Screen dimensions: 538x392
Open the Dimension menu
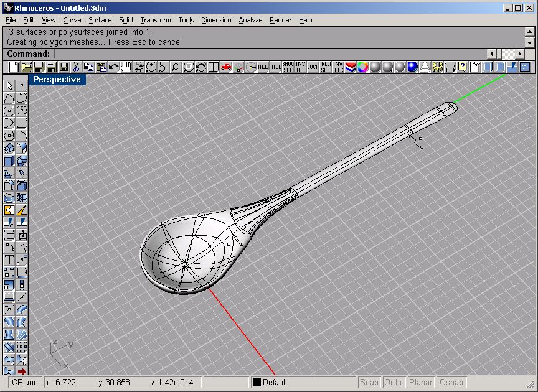(x=216, y=20)
